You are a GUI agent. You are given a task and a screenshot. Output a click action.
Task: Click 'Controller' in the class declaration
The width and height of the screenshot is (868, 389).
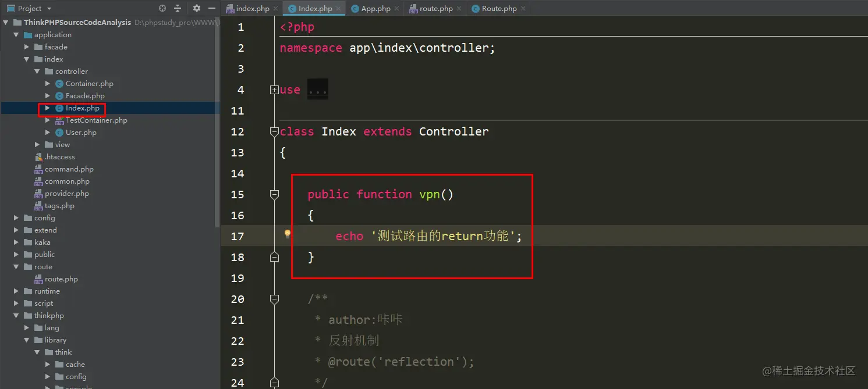454,131
